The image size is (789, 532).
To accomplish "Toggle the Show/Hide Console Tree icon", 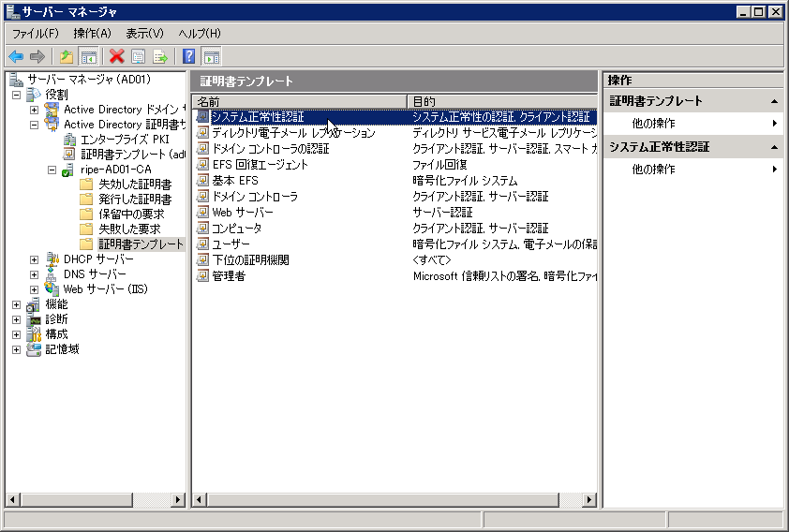I will click(x=88, y=56).
